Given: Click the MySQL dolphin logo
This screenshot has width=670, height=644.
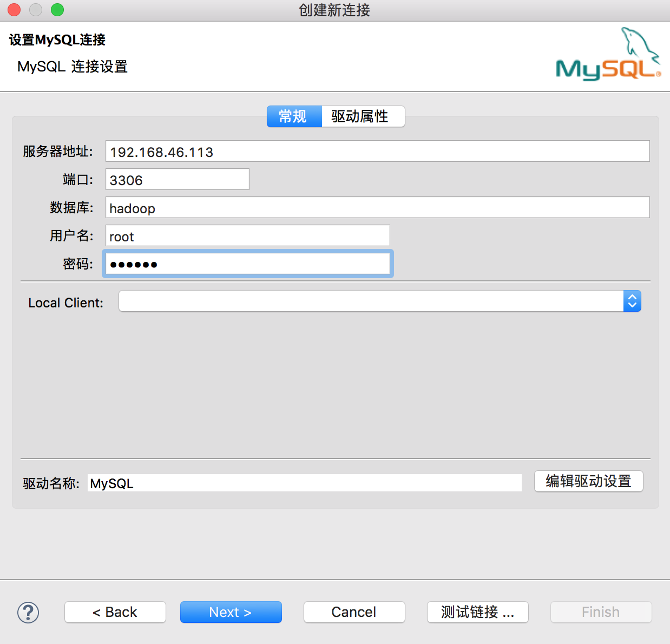Looking at the screenshot, I should (608, 54).
